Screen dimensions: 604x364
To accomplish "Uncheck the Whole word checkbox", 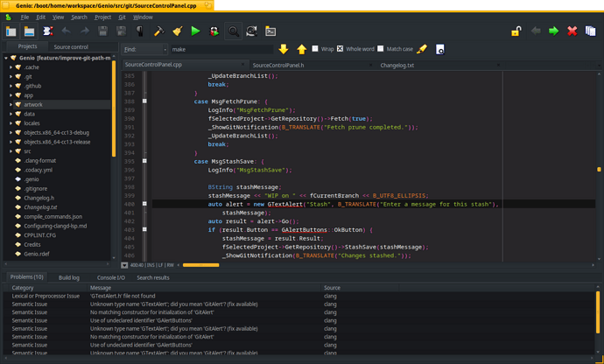I will coord(340,50).
